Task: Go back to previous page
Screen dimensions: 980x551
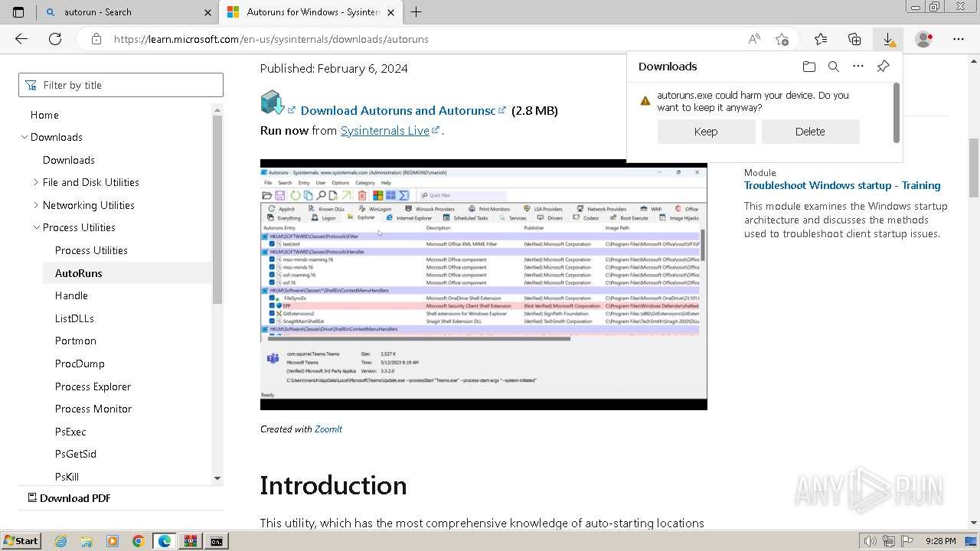Action: point(21,39)
